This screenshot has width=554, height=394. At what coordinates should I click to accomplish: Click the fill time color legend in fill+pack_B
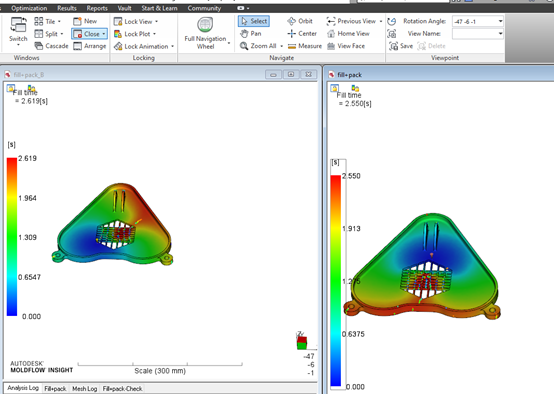tap(12, 237)
